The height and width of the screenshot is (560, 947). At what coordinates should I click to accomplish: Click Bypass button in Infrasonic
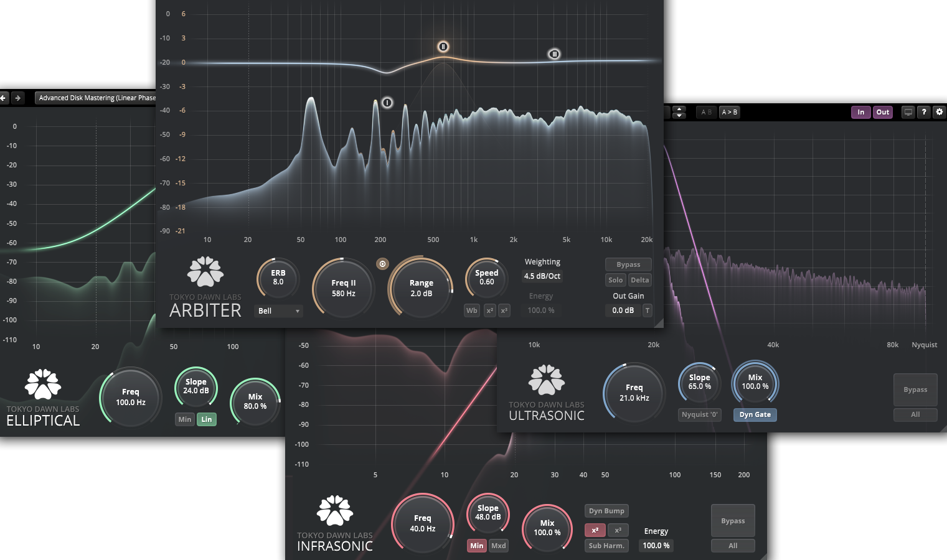[733, 521]
